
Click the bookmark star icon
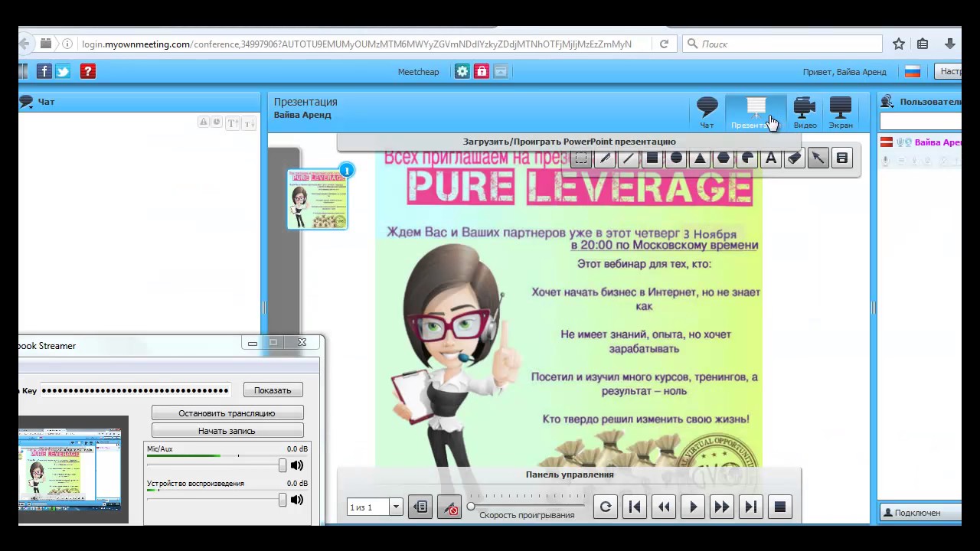coord(899,44)
